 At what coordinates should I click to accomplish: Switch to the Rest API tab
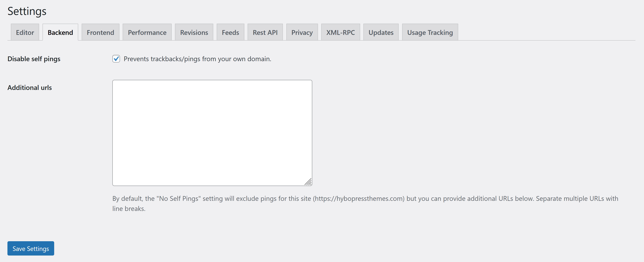point(265,32)
